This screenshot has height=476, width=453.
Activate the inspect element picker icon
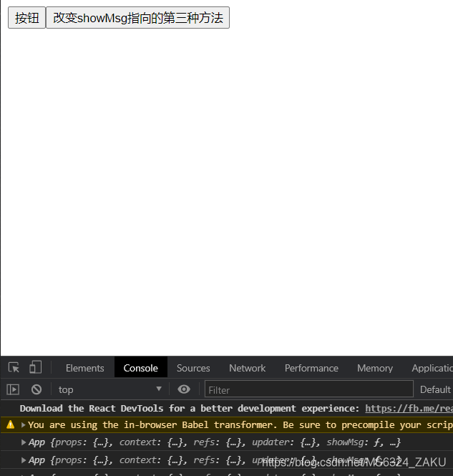tap(14, 368)
